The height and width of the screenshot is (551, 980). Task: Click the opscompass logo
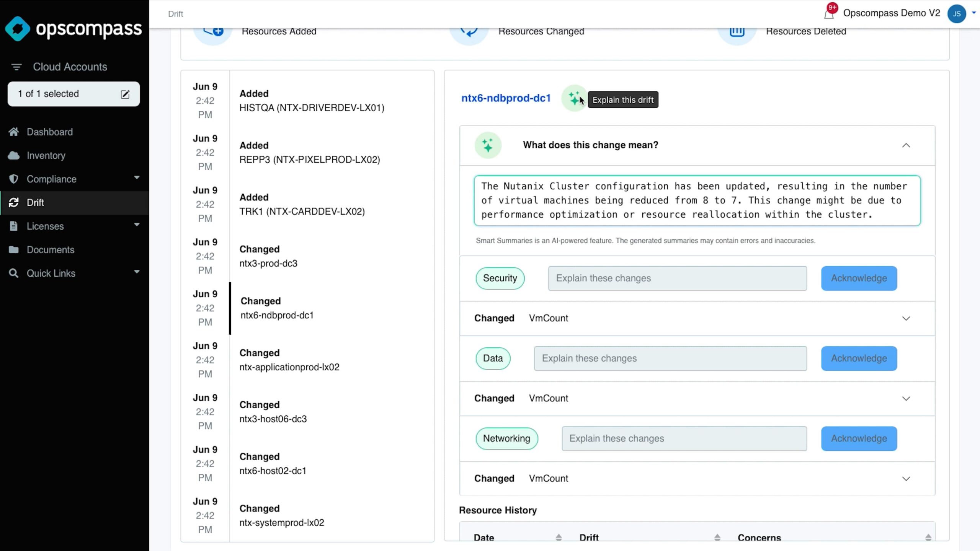[x=73, y=29]
